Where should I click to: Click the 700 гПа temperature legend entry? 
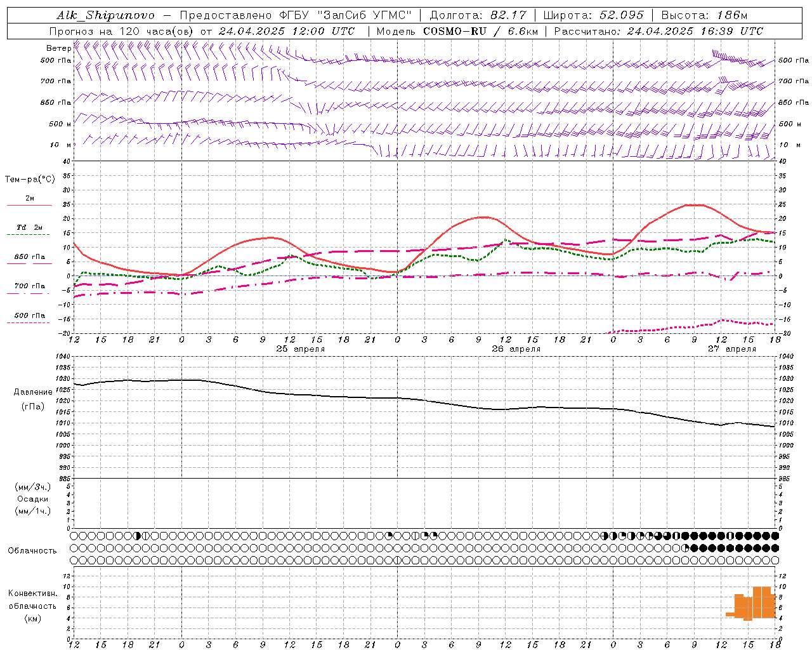point(29,286)
